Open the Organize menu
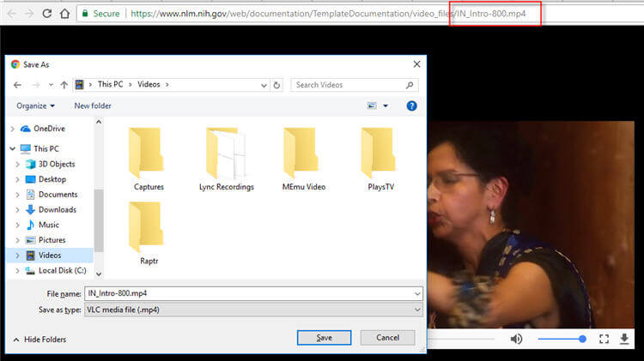Screen dimensions: 644x361 [35, 106]
